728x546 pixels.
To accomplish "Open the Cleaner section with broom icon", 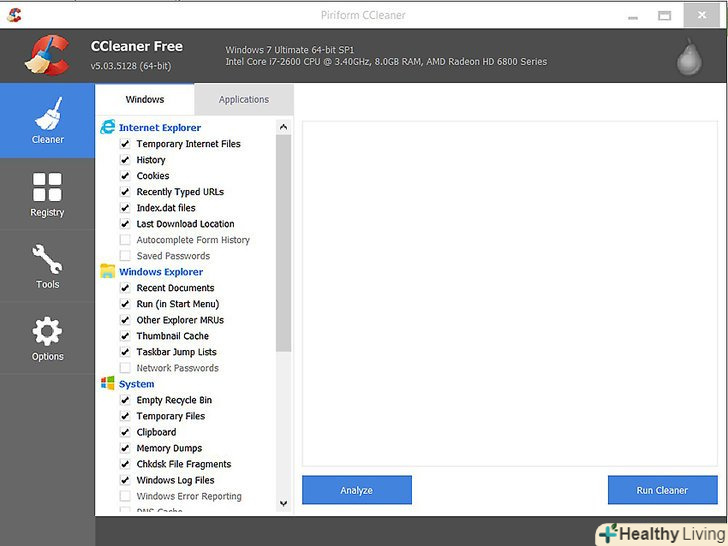I will tap(47, 120).
